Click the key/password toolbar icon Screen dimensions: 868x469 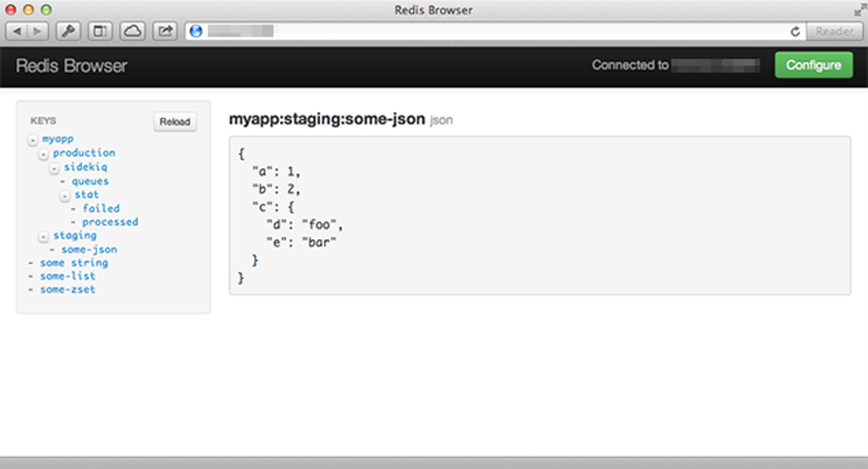[68, 31]
